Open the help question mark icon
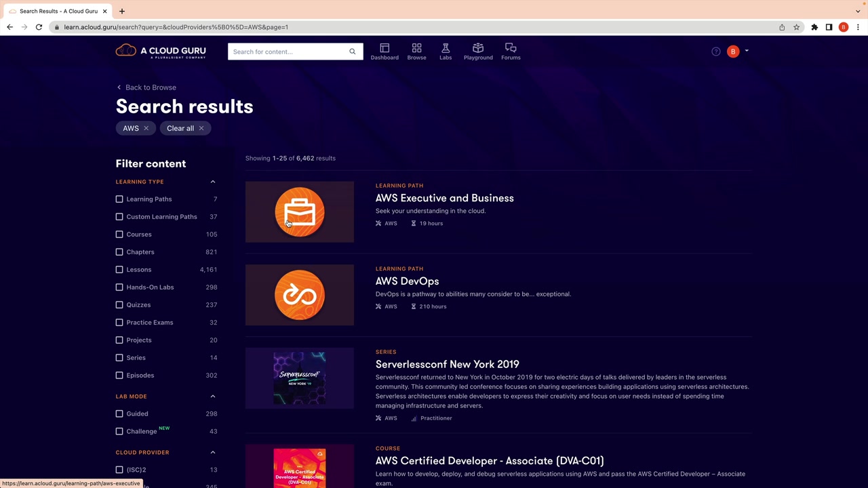 coord(716,52)
